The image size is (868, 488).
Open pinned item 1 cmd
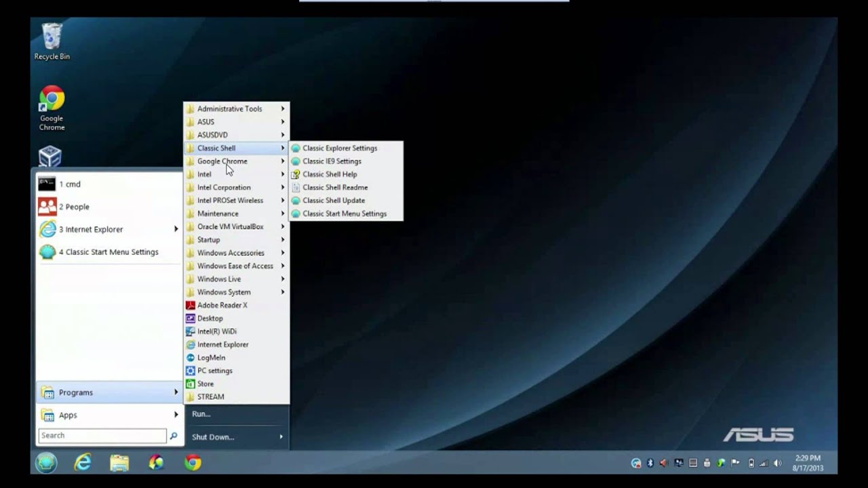109,184
